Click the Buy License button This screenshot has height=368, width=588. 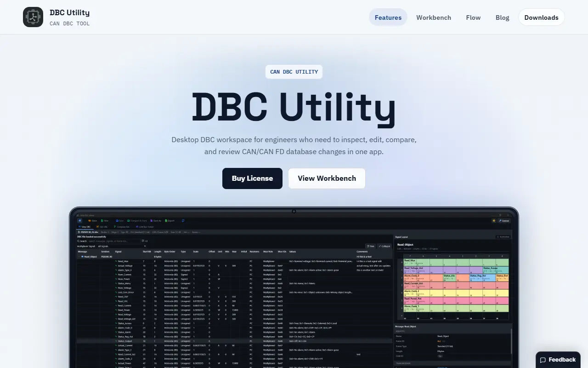pyautogui.click(x=252, y=178)
